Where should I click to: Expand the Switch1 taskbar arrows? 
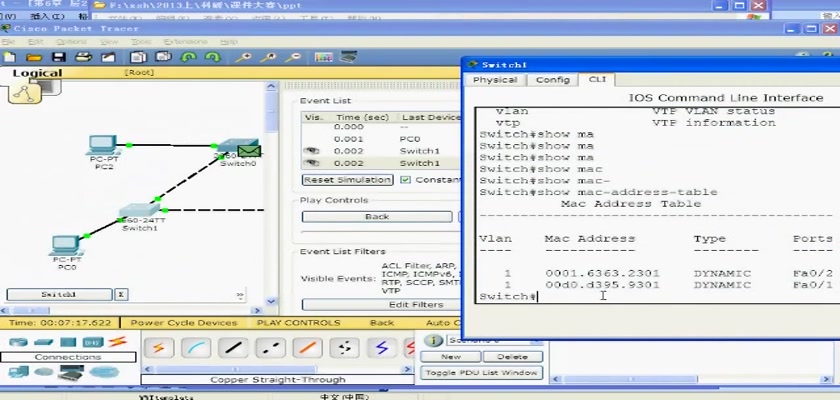pos(239,295)
